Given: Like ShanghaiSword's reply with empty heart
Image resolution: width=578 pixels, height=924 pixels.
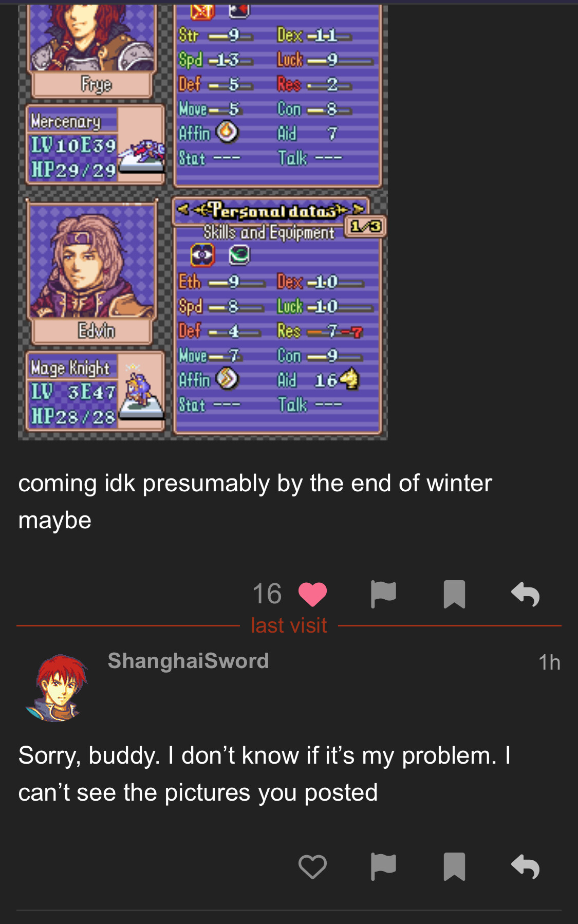Looking at the screenshot, I should 312,867.
